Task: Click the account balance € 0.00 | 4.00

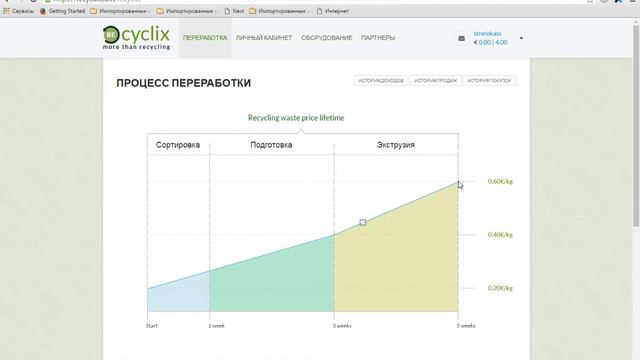Action: pos(490,42)
